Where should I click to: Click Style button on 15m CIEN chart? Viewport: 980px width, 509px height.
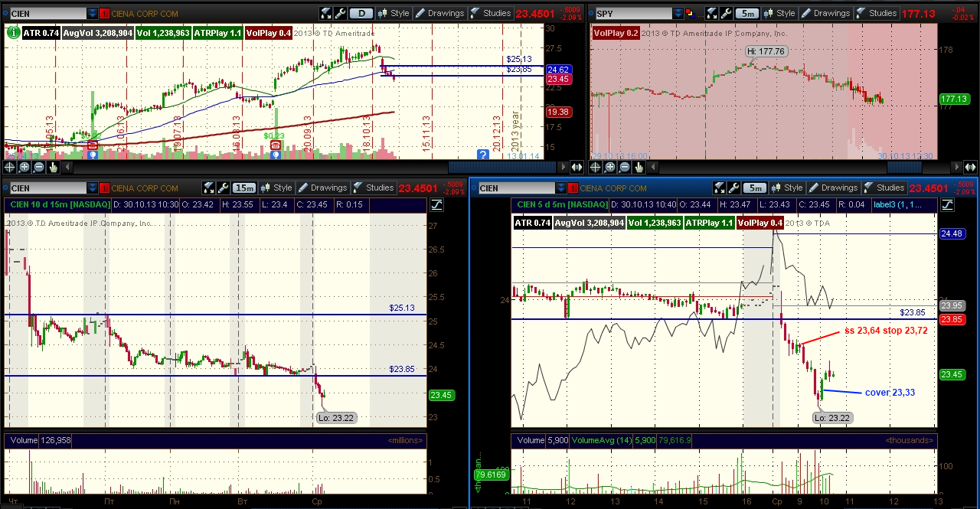click(276, 188)
